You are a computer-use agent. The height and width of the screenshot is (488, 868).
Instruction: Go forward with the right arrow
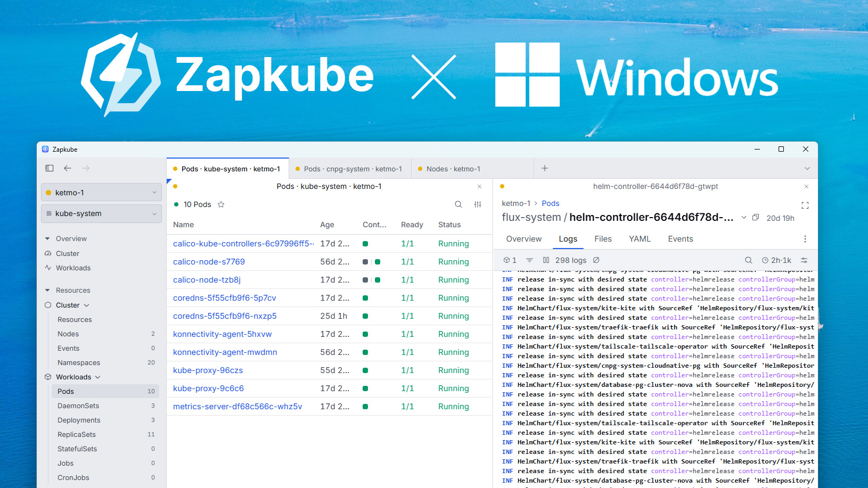coord(86,168)
